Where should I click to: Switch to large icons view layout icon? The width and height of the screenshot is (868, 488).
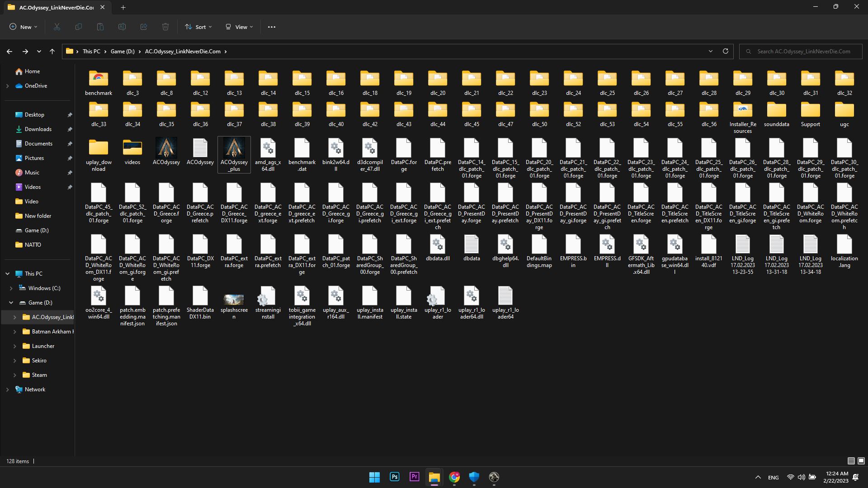point(861,461)
